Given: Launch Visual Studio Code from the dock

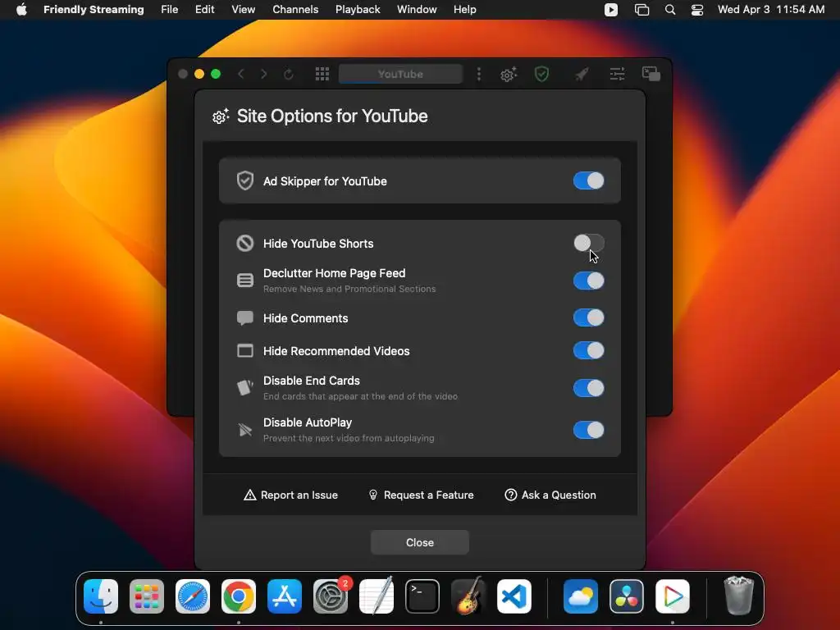Looking at the screenshot, I should point(514,596).
